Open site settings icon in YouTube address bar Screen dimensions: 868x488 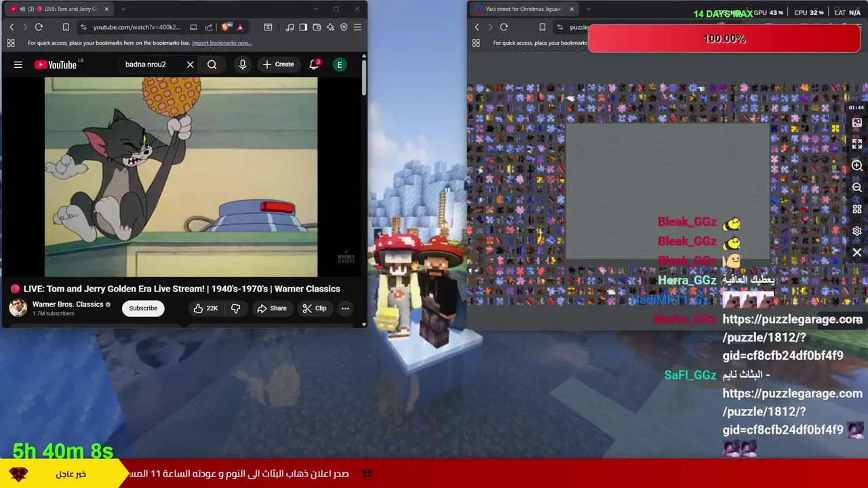(83, 27)
